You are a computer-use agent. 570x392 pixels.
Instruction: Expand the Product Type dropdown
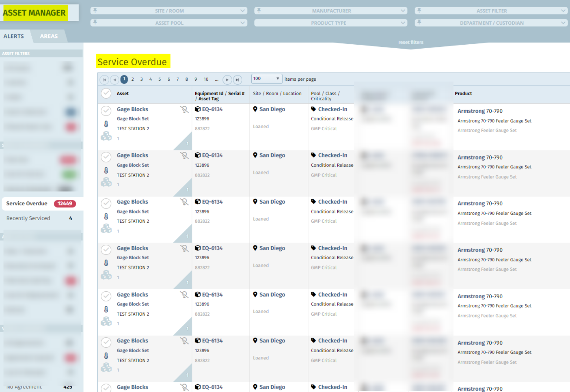coord(331,23)
